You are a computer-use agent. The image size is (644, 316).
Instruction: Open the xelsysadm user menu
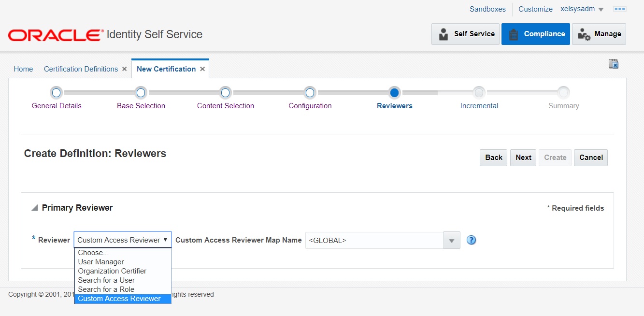[582, 9]
